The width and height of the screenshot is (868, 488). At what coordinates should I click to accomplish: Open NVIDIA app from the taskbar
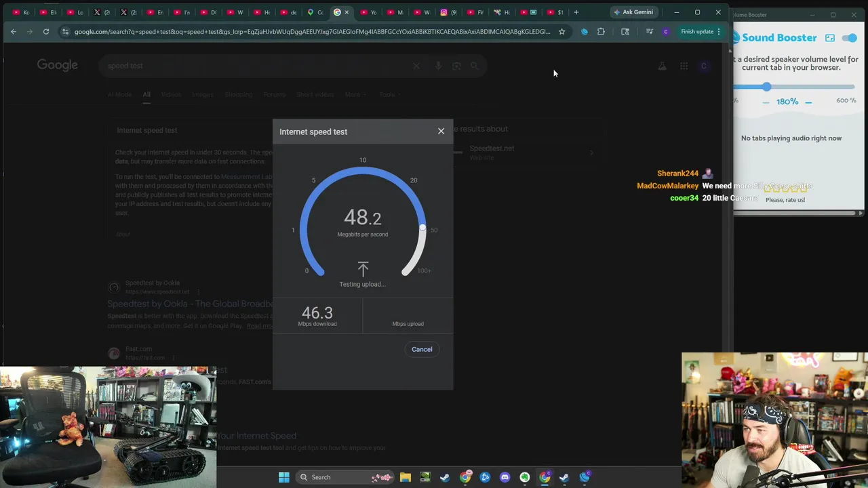pyautogui.click(x=425, y=477)
